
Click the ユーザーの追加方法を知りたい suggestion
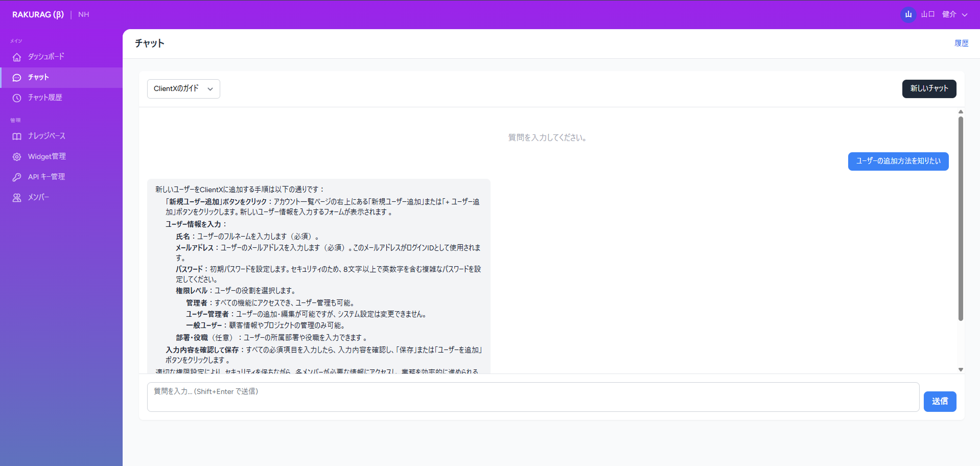[x=898, y=161]
